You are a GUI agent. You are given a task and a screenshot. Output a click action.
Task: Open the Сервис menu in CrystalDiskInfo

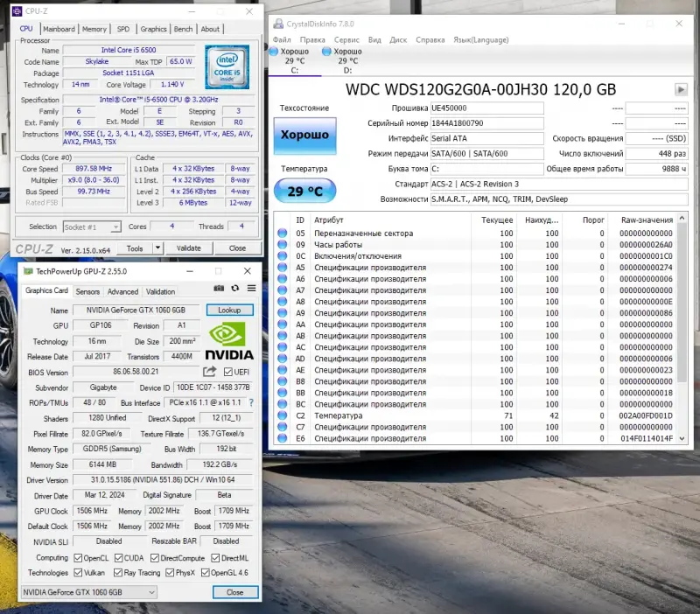pyautogui.click(x=346, y=39)
